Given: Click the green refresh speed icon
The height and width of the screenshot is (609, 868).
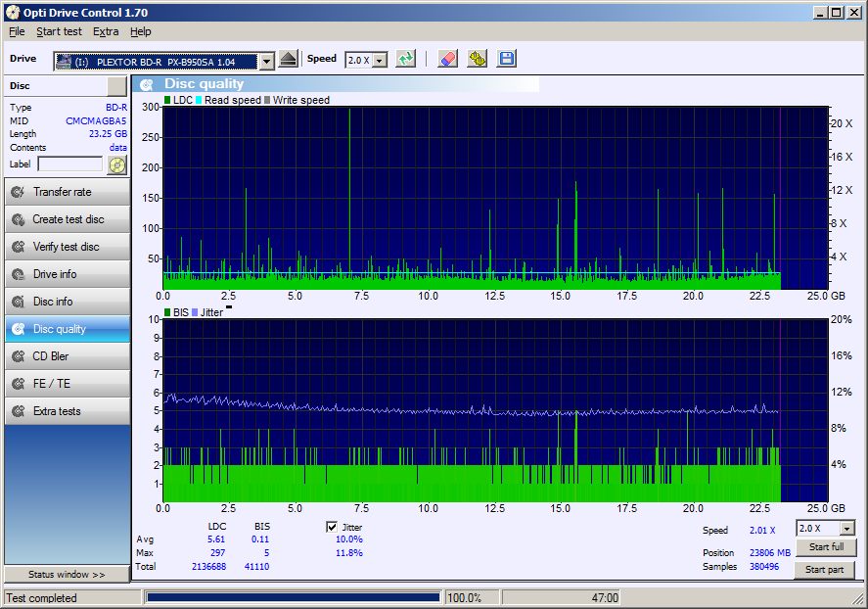Looking at the screenshot, I should pyautogui.click(x=406, y=59).
